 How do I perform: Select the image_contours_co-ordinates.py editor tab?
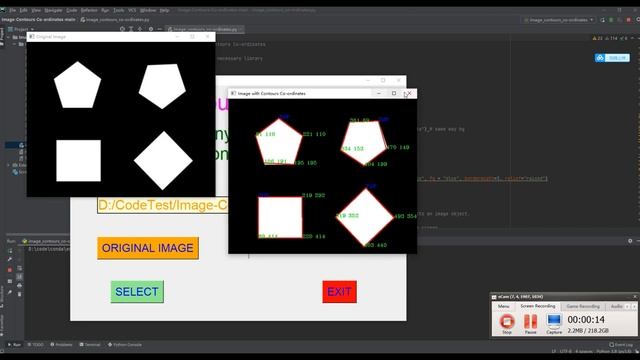pos(205,29)
